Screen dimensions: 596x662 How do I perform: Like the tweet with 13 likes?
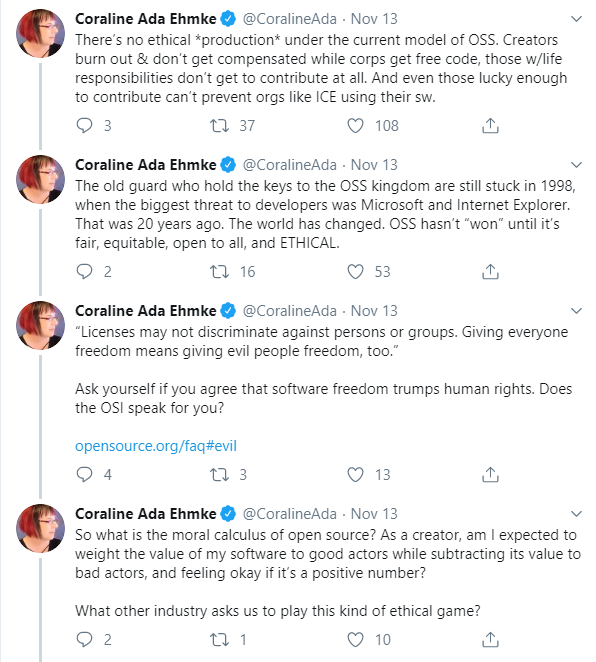tap(355, 475)
